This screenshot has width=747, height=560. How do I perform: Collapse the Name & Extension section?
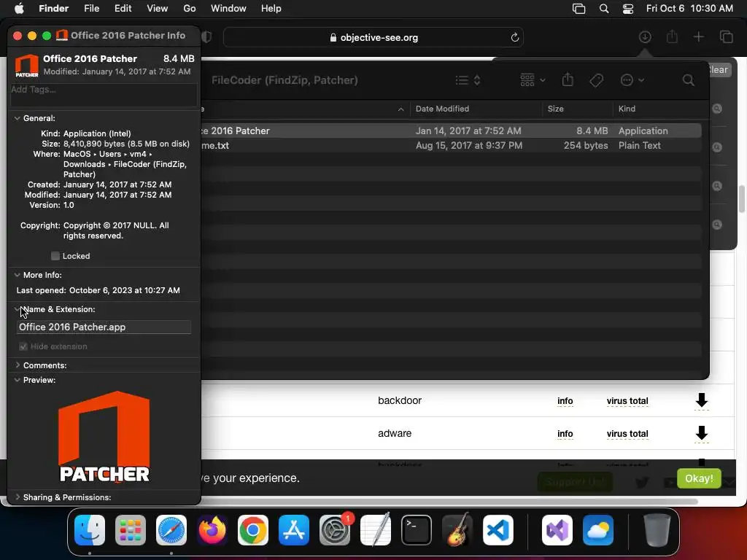point(18,309)
